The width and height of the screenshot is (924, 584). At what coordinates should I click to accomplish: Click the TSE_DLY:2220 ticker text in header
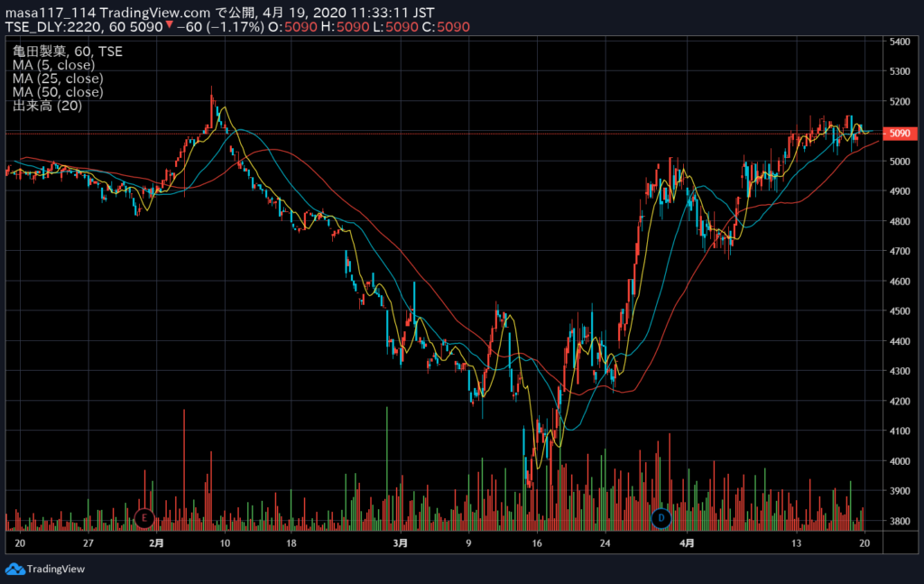[x=55, y=27]
